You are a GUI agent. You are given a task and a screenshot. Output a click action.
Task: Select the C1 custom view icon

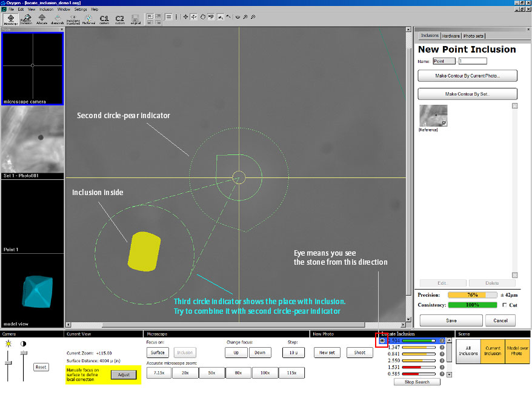[104, 19]
